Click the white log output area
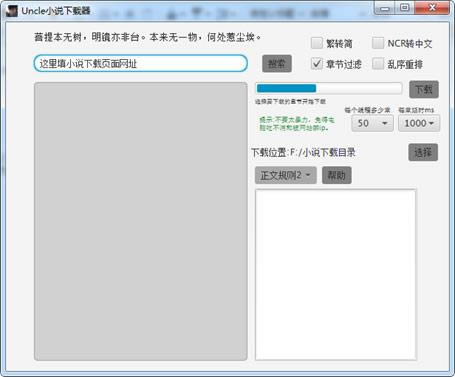The width and height of the screenshot is (455, 377). [336, 275]
